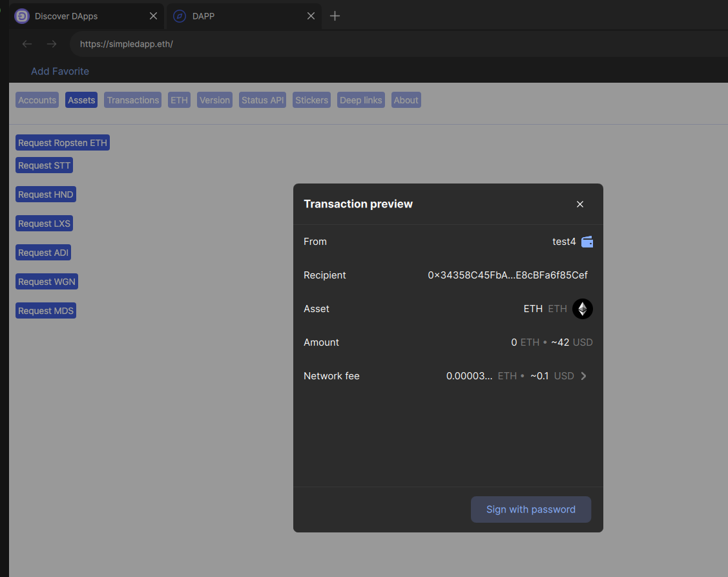
Task: Click the test4 wallet icon
Action: [587, 242]
